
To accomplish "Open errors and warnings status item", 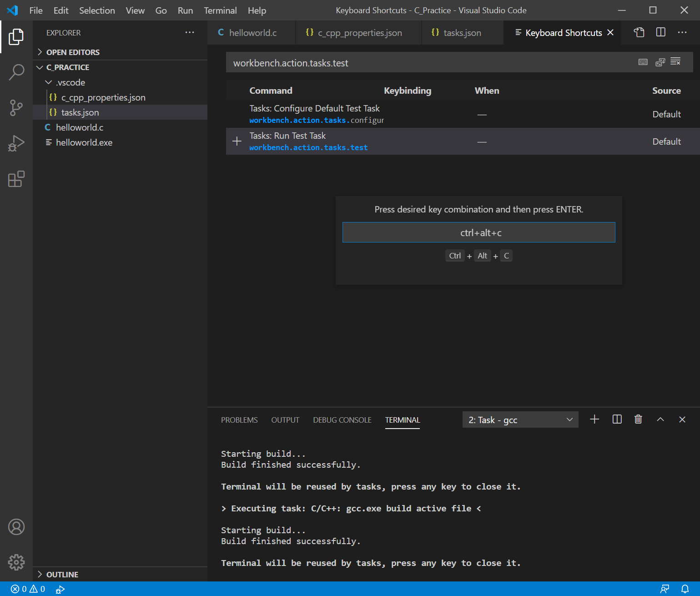I will (28, 589).
